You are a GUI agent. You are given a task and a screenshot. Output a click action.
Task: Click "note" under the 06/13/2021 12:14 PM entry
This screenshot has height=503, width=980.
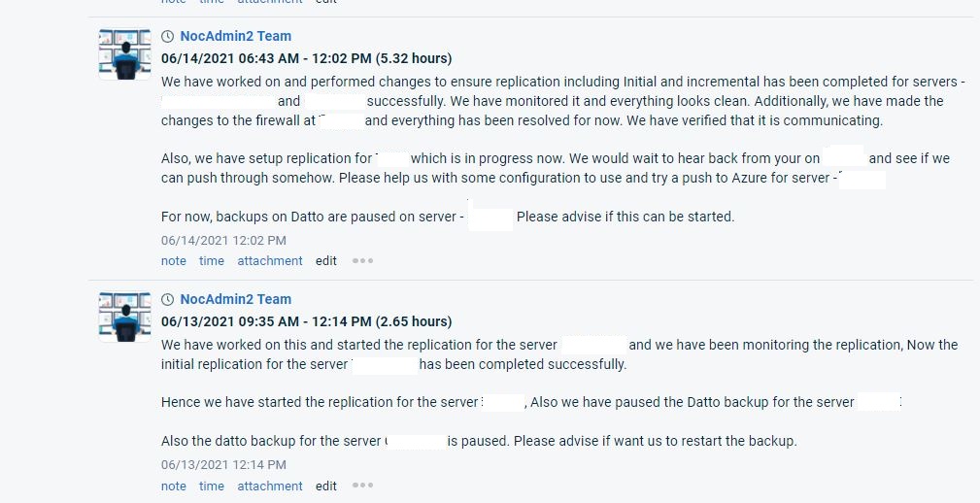[174, 486]
